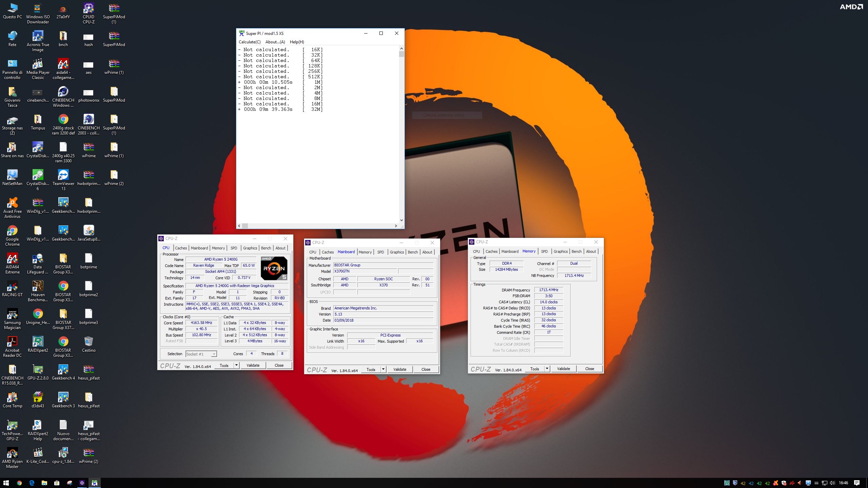Open the Acrobat Reader DC desktop icon
The image size is (868, 488).
click(12, 347)
